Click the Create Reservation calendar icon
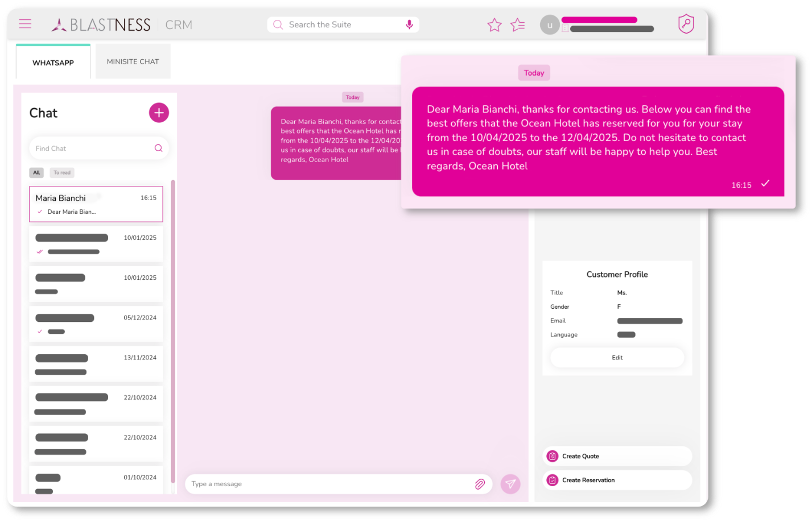The image size is (812, 522). (x=553, y=480)
